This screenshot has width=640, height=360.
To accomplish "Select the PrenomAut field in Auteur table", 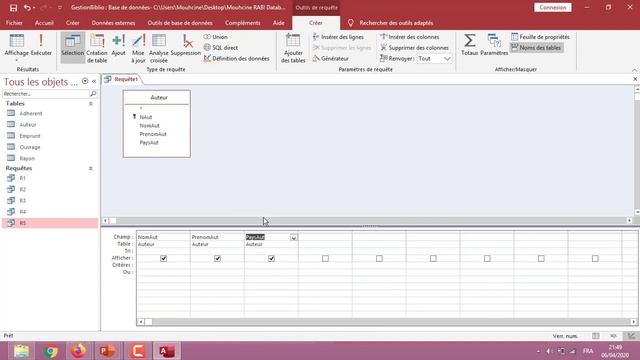I will click(x=153, y=134).
